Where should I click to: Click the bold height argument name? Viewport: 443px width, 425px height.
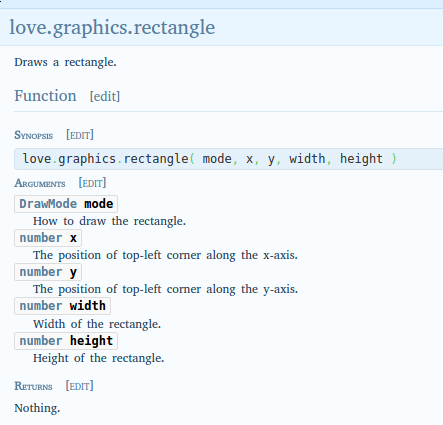point(91,341)
